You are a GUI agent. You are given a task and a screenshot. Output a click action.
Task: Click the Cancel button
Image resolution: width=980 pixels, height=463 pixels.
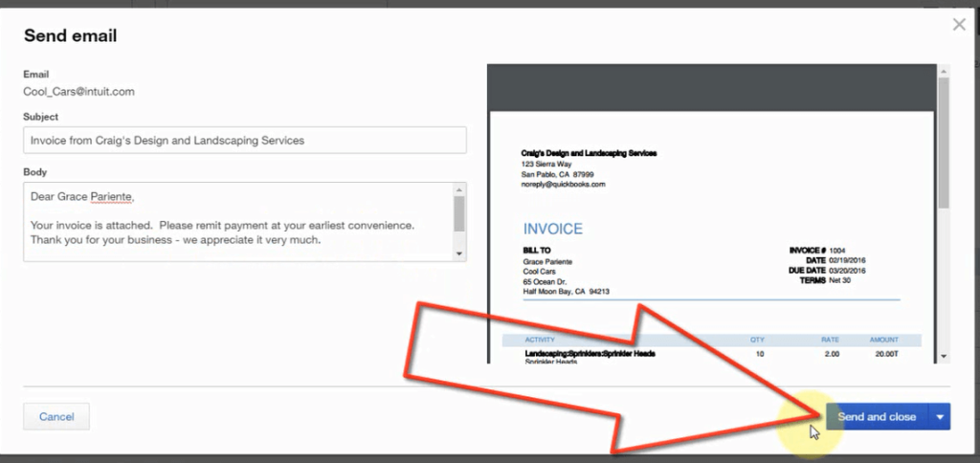click(x=56, y=417)
